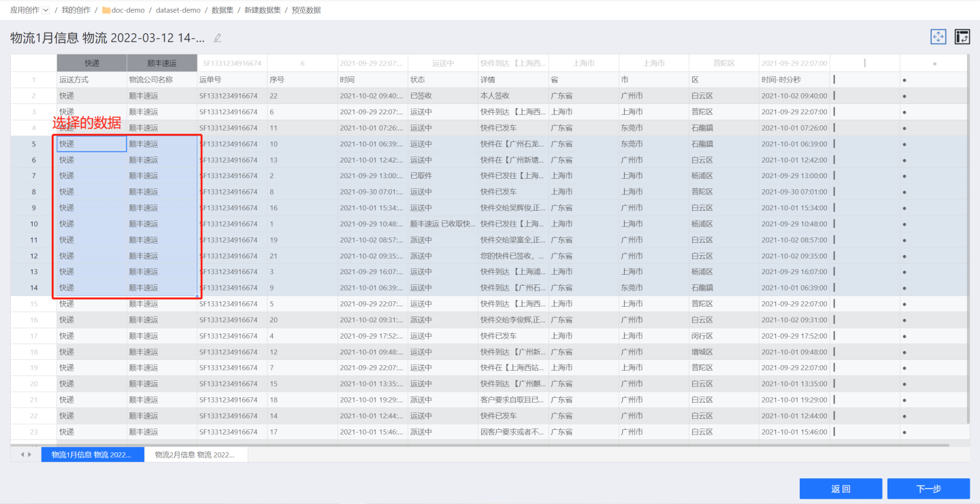
Task: Click the blue four-arrow select-area icon
Action: click(x=938, y=37)
